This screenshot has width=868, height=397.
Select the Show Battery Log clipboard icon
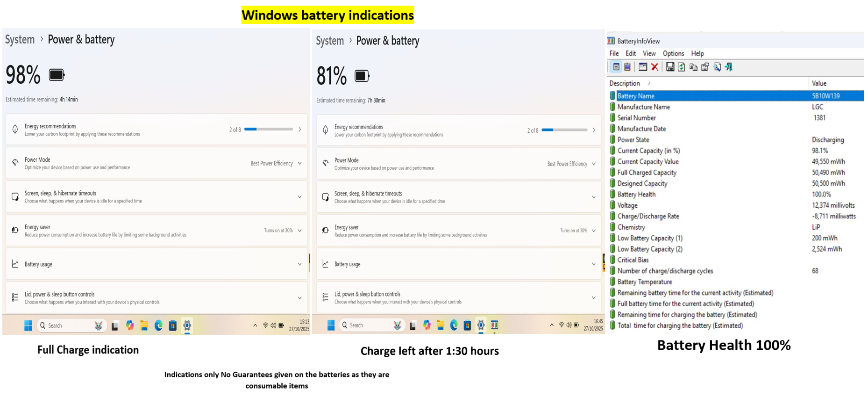point(627,67)
